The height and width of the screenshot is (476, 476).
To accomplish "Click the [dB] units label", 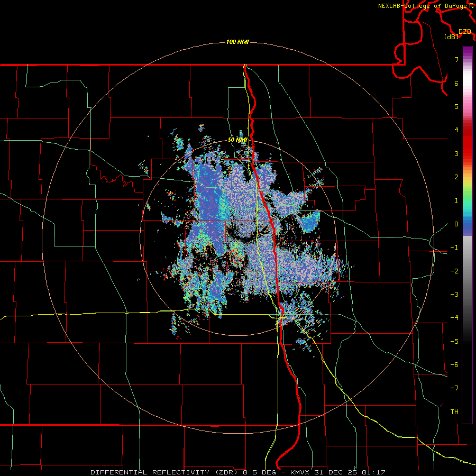I will tap(451, 36).
